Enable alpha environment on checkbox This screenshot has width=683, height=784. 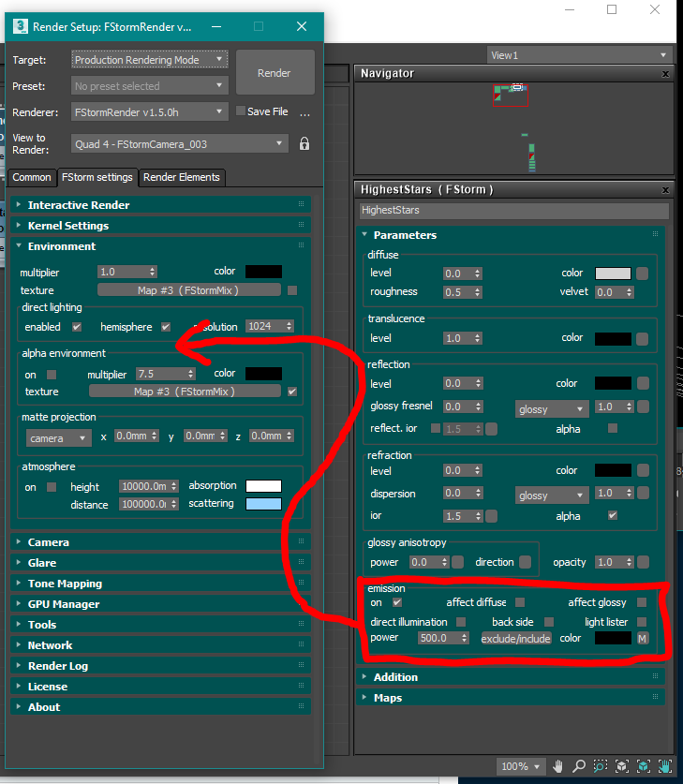(52, 375)
